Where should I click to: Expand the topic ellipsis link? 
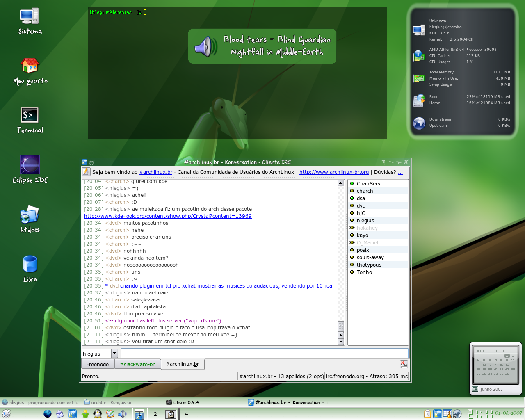click(400, 172)
